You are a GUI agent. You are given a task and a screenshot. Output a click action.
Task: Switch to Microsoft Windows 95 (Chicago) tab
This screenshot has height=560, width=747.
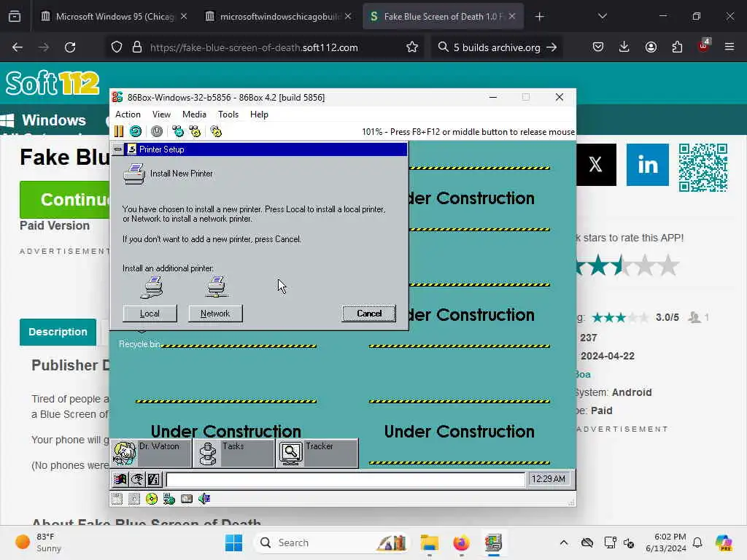click(113, 17)
